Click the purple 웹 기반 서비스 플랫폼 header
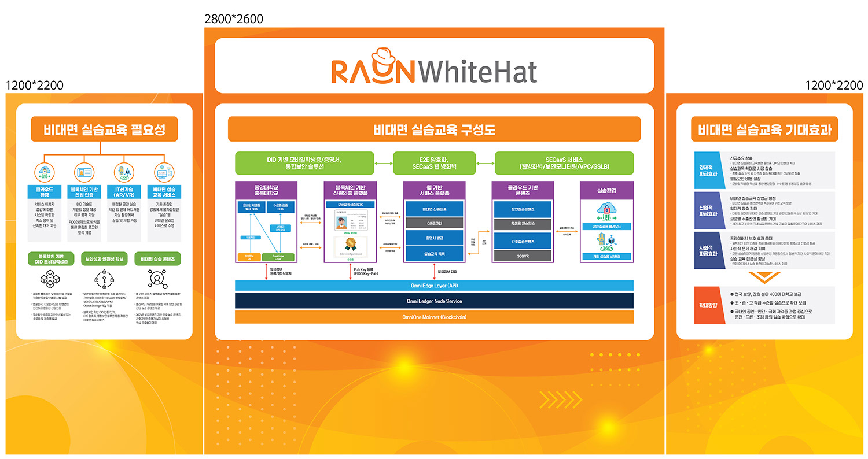 (435, 190)
